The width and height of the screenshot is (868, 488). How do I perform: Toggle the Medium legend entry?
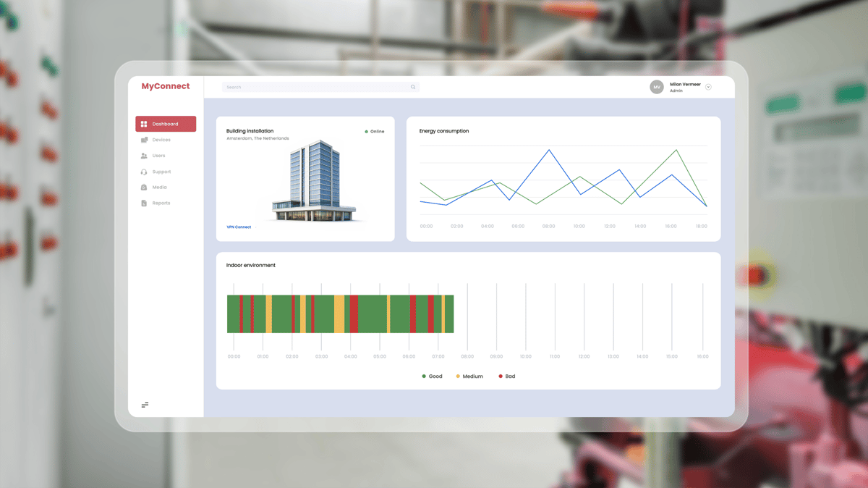click(469, 376)
